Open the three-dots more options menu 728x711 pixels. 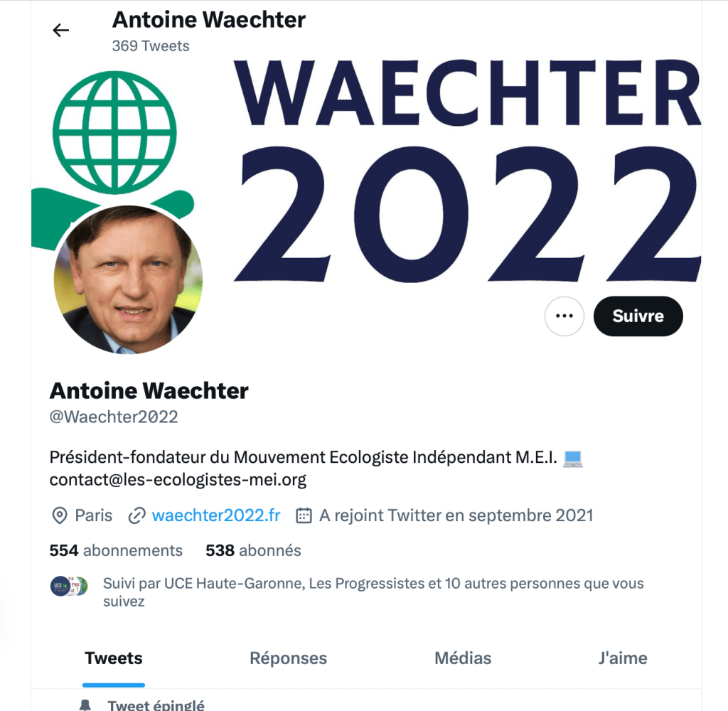564,316
